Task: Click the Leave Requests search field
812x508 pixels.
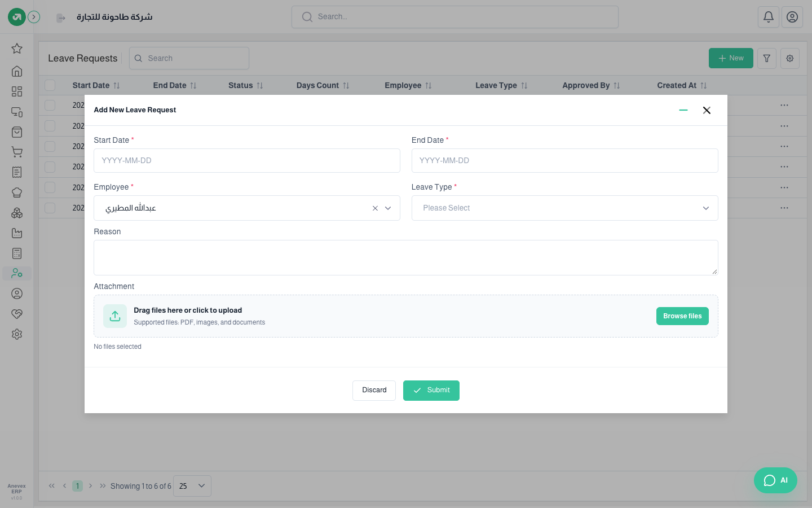Action: pyautogui.click(x=189, y=58)
